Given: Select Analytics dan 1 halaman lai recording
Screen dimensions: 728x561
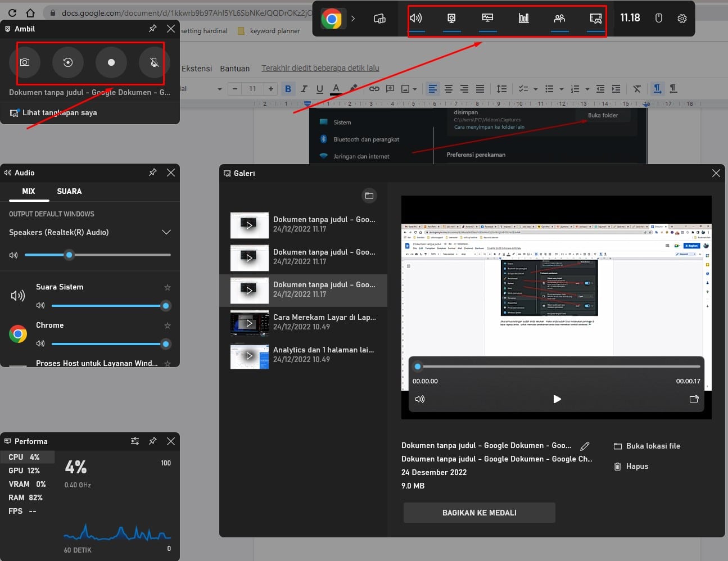Looking at the screenshot, I should 304,356.
